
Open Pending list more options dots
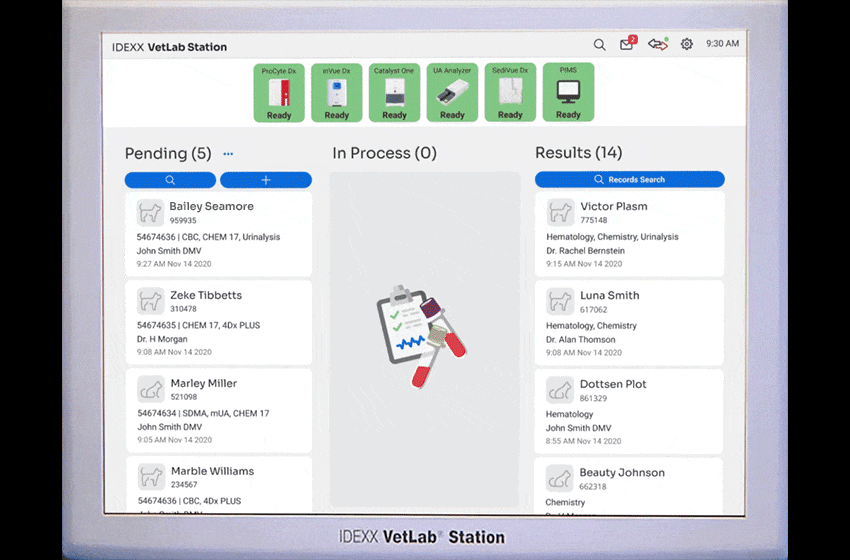228,154
